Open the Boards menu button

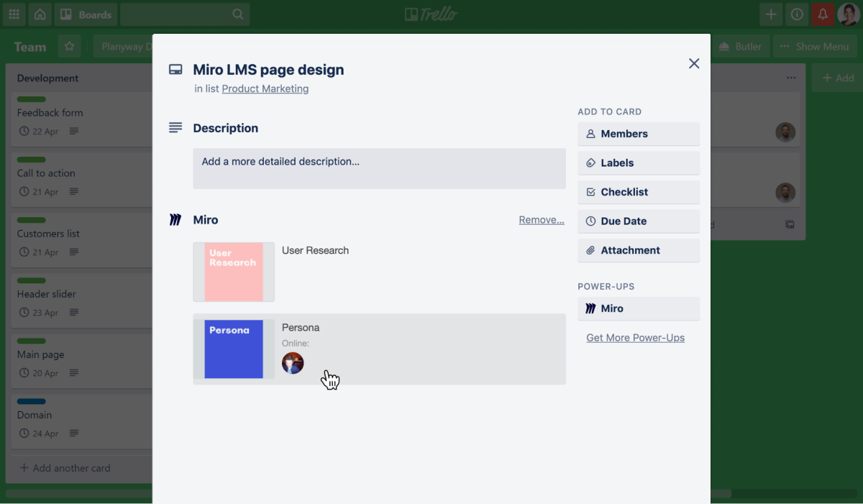coord(86,14)
